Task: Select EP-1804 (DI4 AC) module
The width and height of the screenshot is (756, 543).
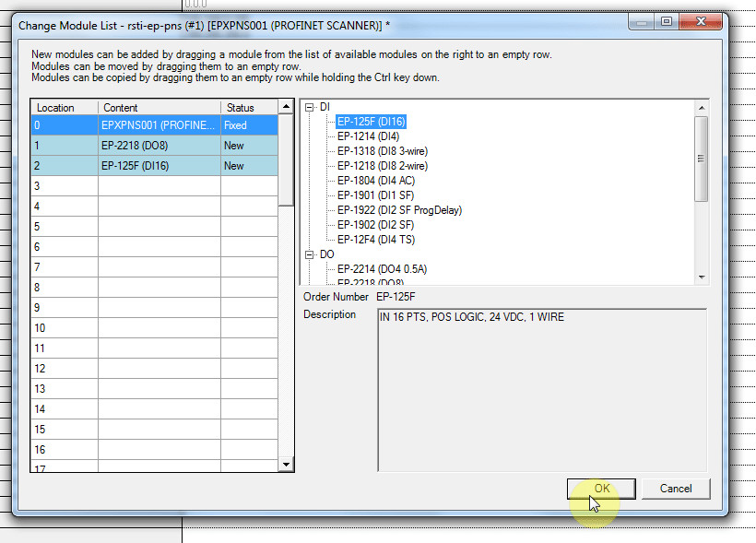Action: coord(376,181)
